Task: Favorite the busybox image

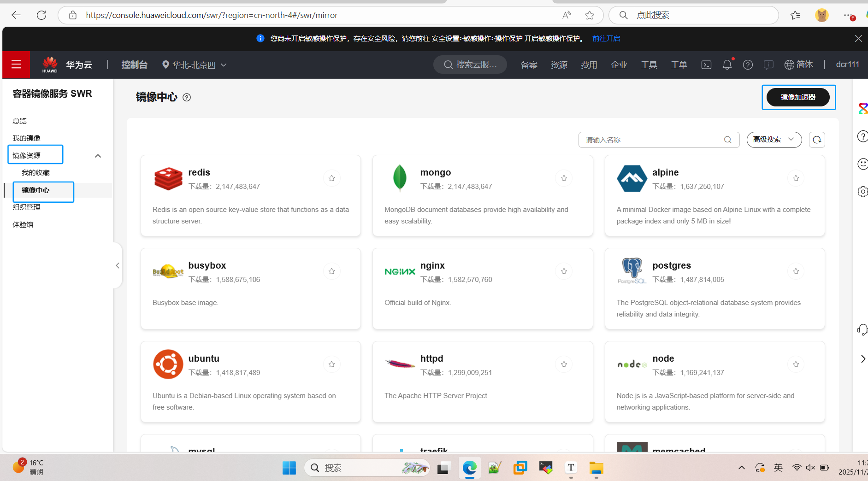Action: [x=331, y=271]
